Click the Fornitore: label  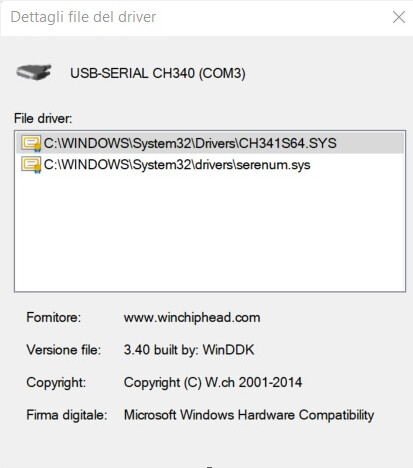click(54, 317)
